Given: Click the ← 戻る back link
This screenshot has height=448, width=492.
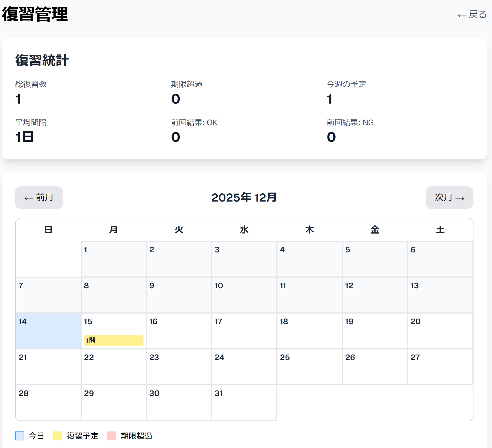Looking at the screenshot, I should tap(472, 15).
